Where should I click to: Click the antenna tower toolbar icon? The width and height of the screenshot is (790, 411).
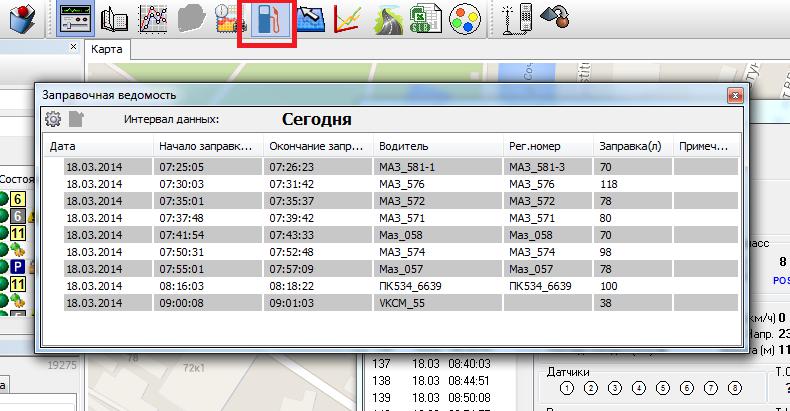pos(517,19)
